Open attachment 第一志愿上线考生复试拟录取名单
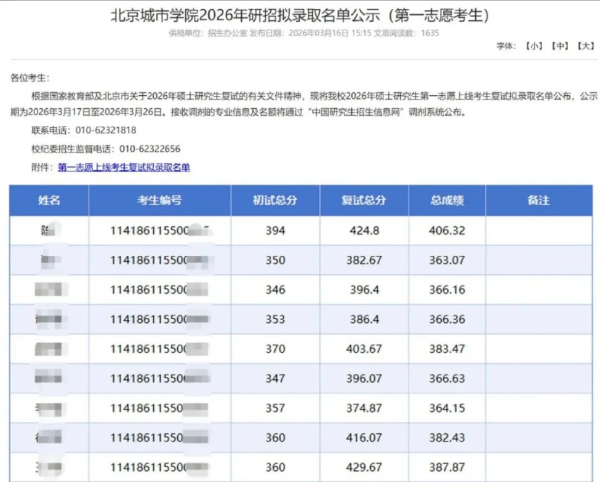Image resolution: width=600 pixels, height=482 pixels. [124, 167]
